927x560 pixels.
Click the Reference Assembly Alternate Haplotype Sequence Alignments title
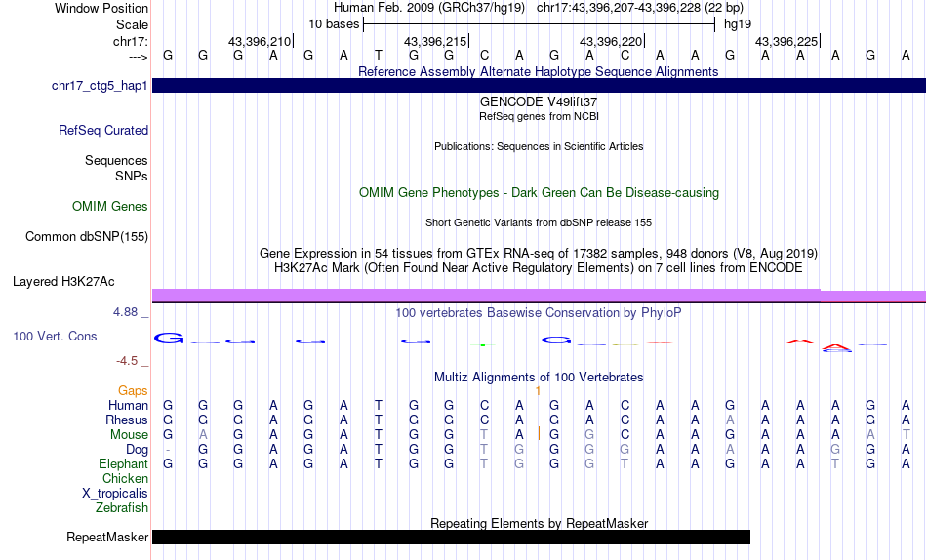[x=539, y=71]
